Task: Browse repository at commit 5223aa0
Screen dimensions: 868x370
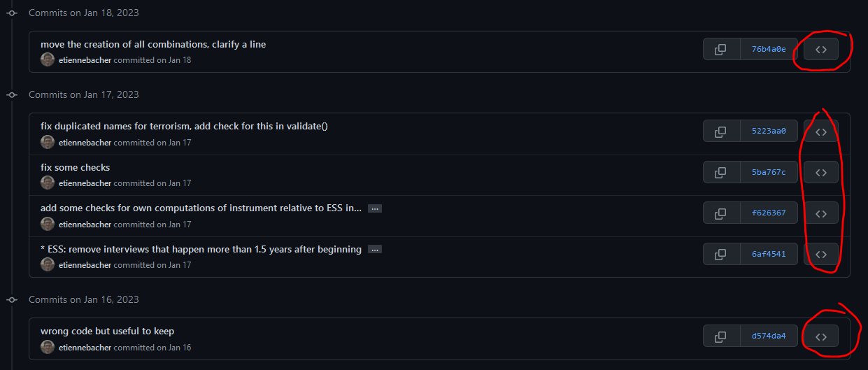Action: click(821, 131)
